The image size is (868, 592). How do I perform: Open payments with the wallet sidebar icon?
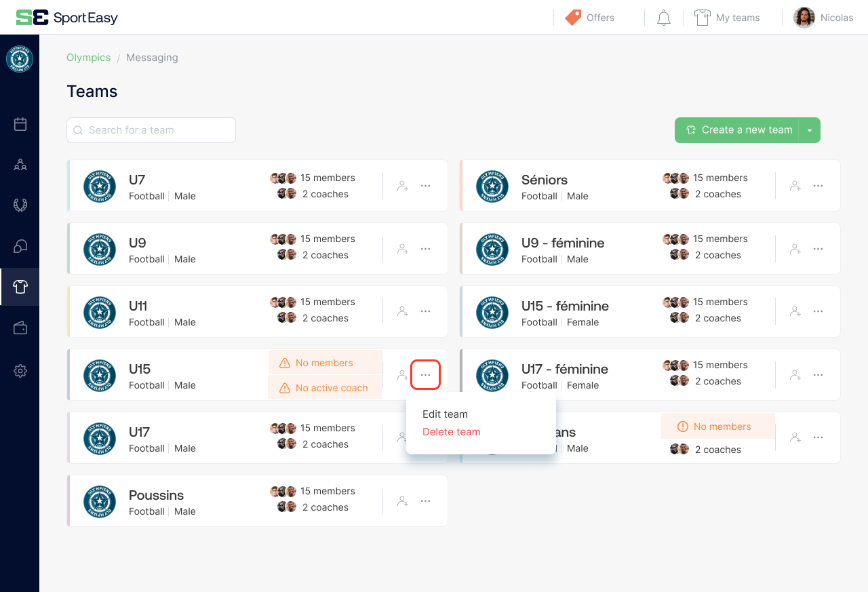pos(20,328)
